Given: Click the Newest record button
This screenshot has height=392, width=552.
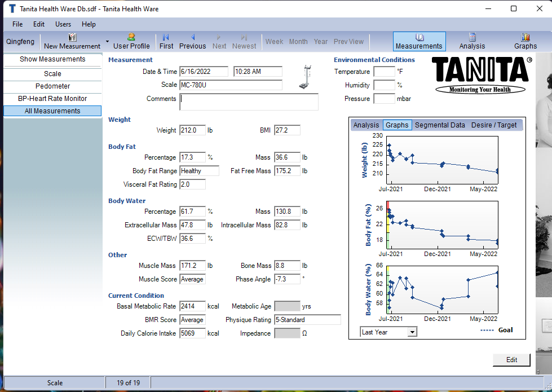Looking at the screenshot, I should tap(244, 42).
